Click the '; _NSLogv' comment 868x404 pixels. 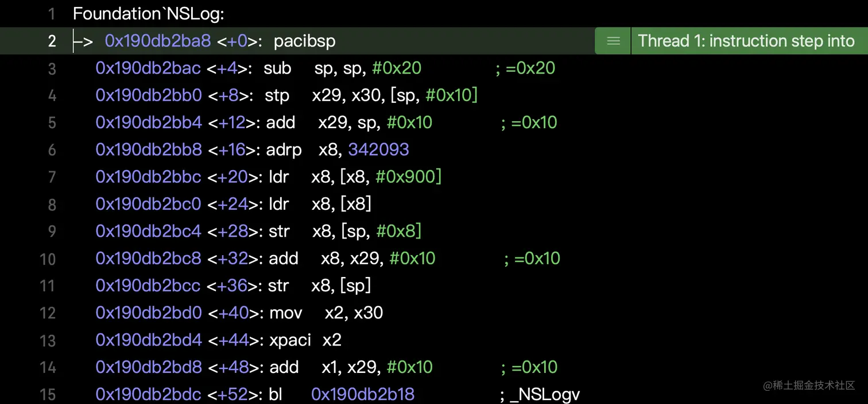(540, 394)
